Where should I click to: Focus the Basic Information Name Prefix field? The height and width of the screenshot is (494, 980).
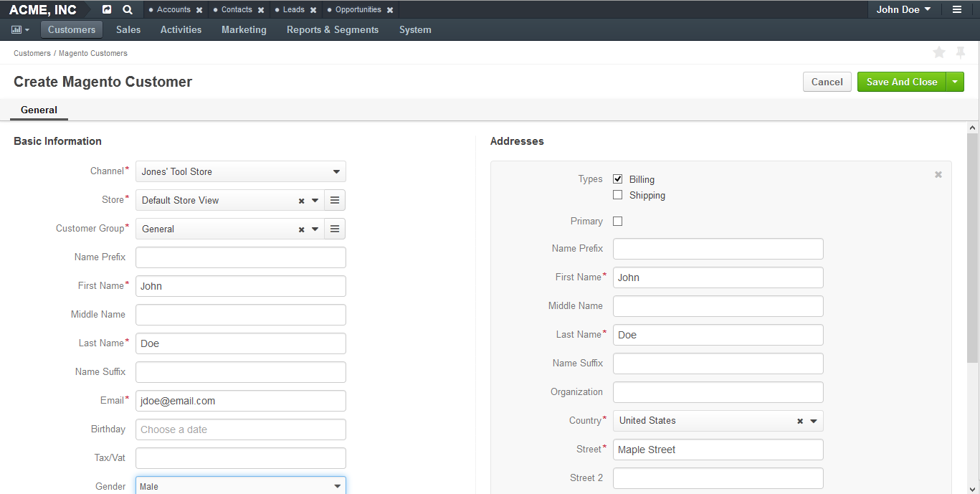click(x=241, y=257)
